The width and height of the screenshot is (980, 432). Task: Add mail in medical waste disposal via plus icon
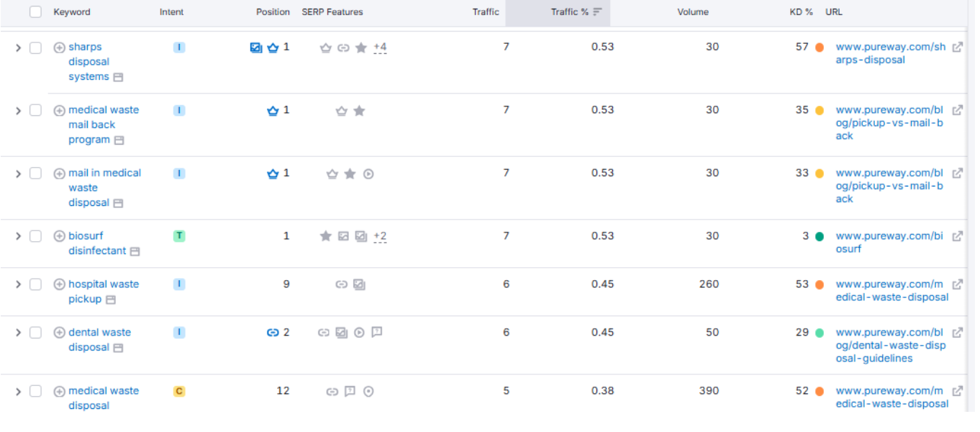pyautogui.click(x=60, y=174)
